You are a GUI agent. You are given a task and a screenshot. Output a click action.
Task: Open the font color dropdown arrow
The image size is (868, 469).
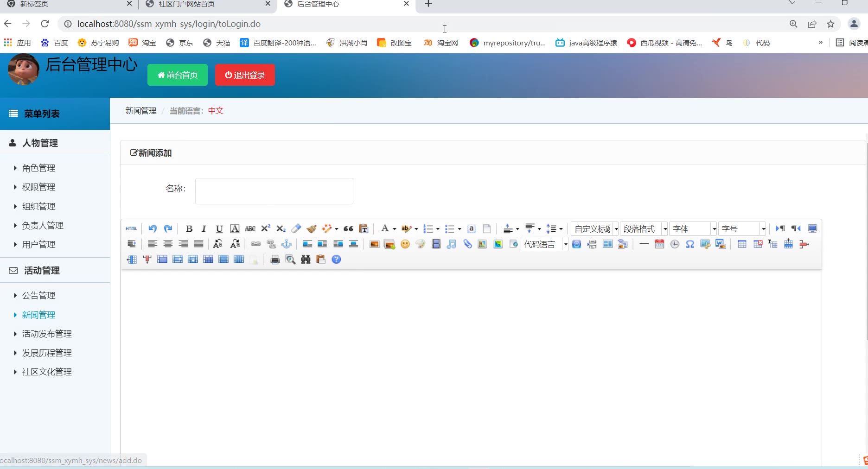(395, 229)
